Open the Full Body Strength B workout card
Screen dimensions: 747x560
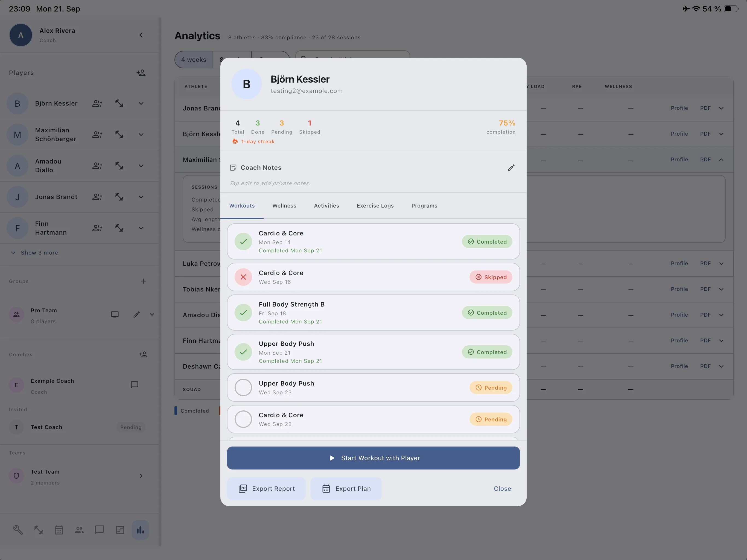[373, 313]
